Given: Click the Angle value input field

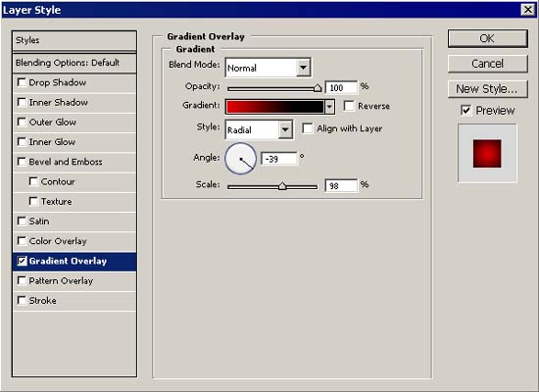Looking at the screenshot, I should coord(278,159).
